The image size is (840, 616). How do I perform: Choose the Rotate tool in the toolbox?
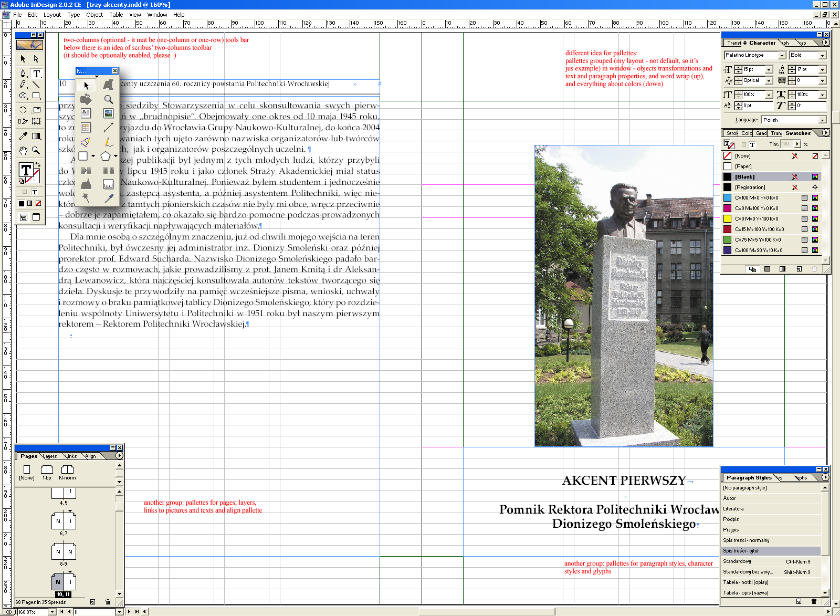click(23, 110)
